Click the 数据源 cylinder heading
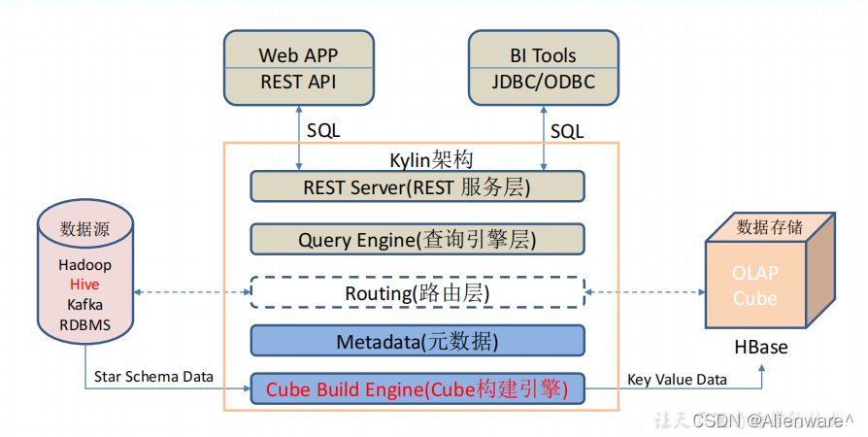868x437 pixels. click(84, 229)
